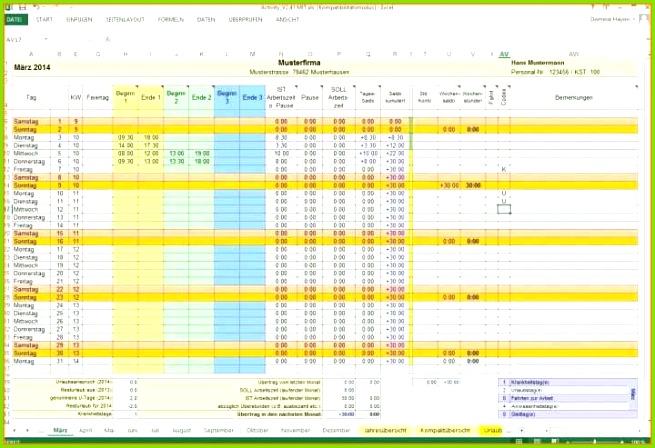
Task: Click the Montag 31 row label
Action: pyautogui.click(x=24, y=361)
